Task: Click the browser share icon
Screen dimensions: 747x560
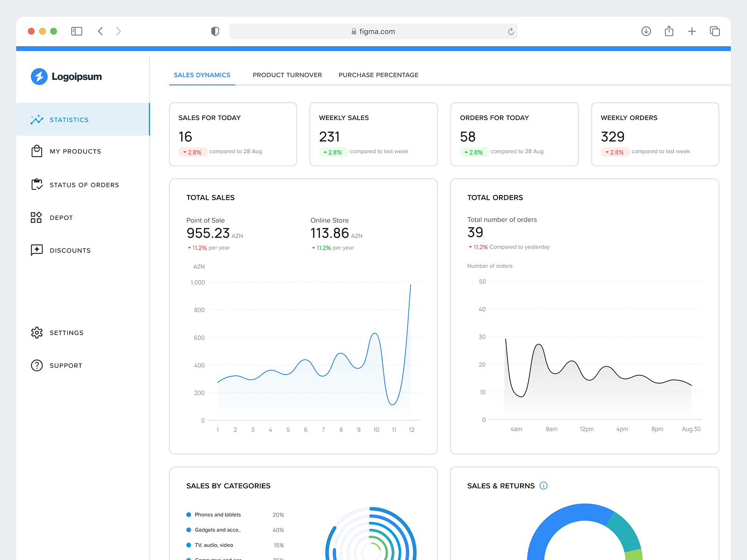Action: click(x=669, y=31)
